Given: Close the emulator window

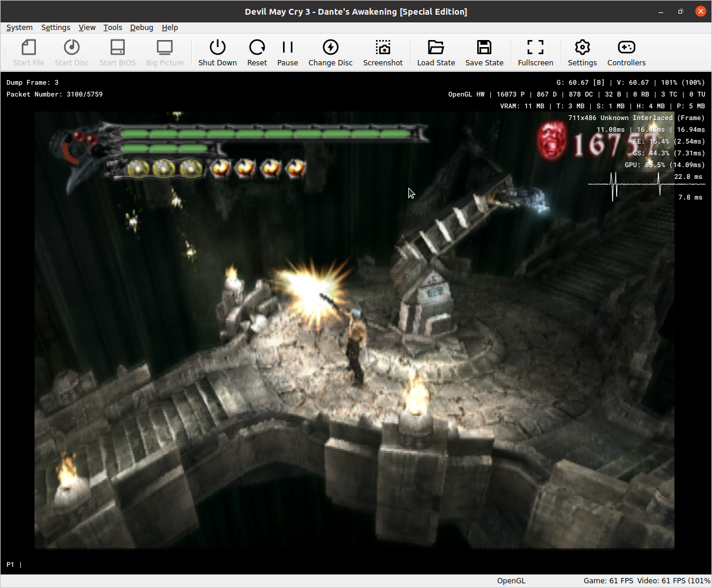Looking at the screenshot, I should 700,11.
